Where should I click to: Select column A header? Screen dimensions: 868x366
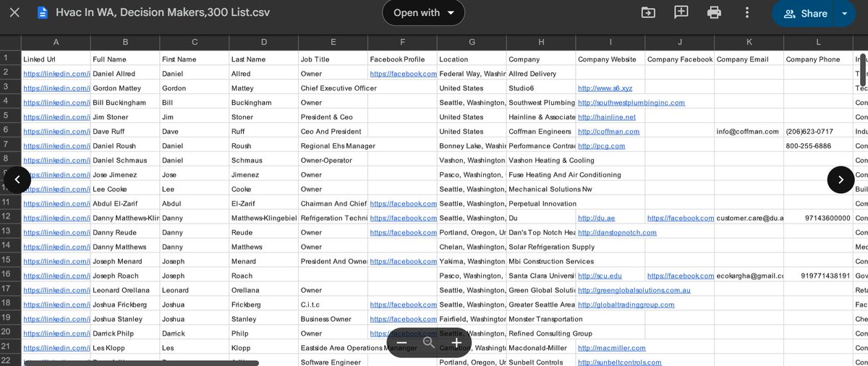tap(56, 42)
